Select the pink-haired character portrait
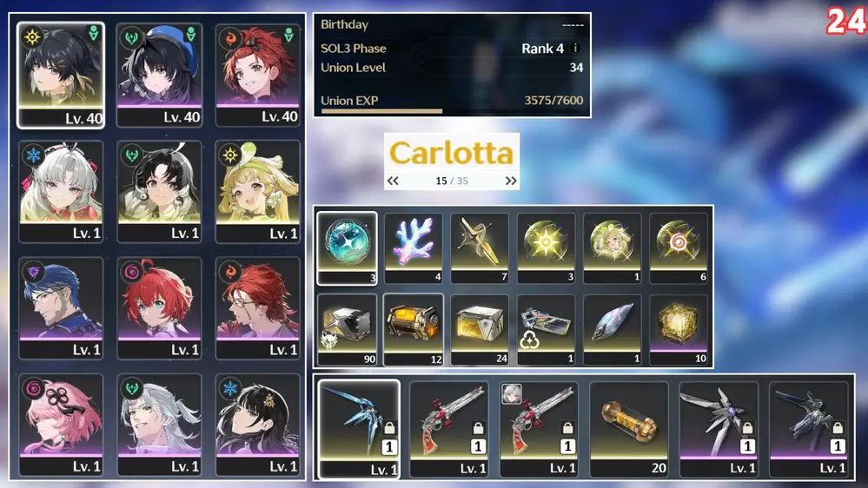This screenshot has height=488, width=868. [x=61, y=425]
